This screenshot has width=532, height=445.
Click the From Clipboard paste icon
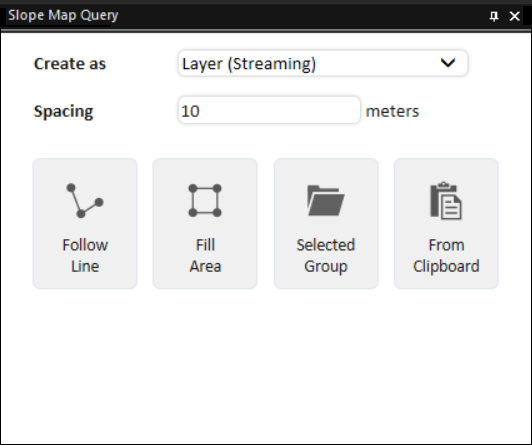[446, 200]
